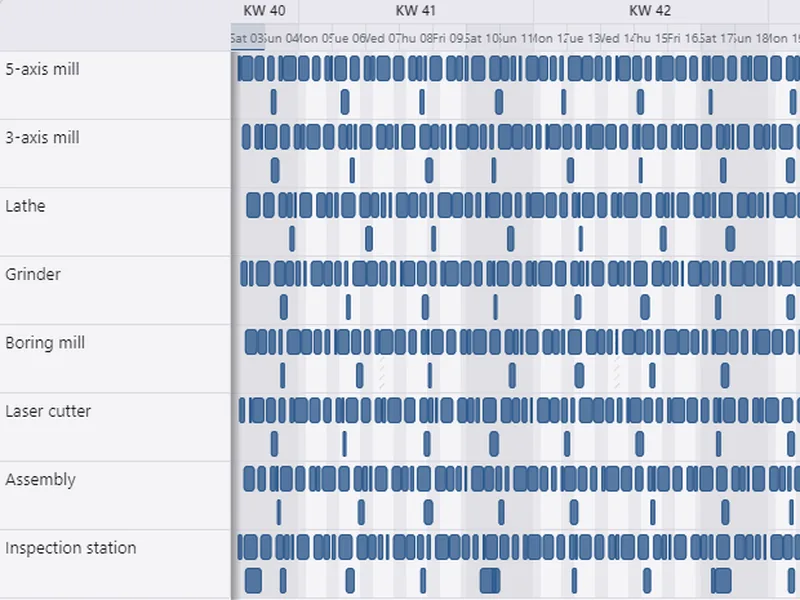Select the first small sub-task bar under Assembly
800x600 pixels.
pyautogui.click(x=279, y=512)
